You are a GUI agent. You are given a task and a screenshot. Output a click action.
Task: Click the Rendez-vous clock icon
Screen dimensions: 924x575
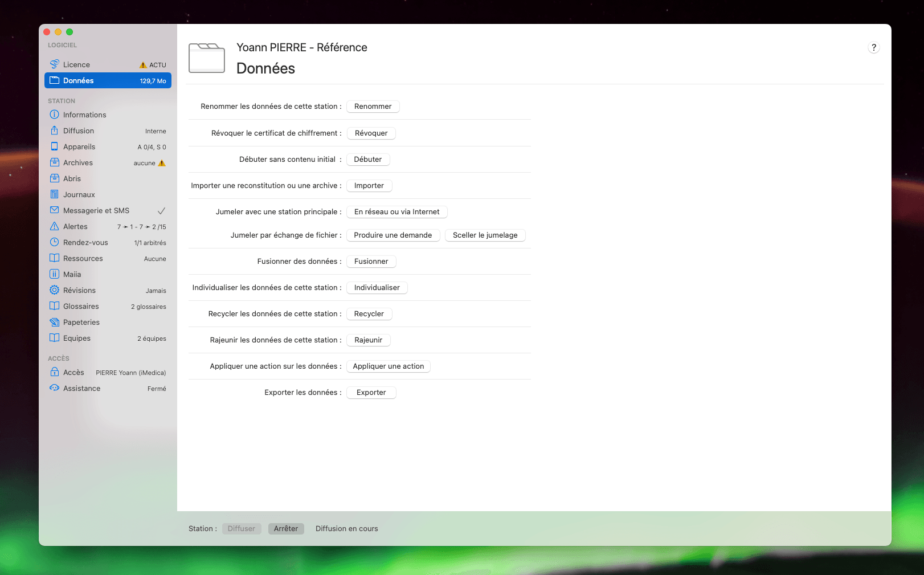pos(55,242)
